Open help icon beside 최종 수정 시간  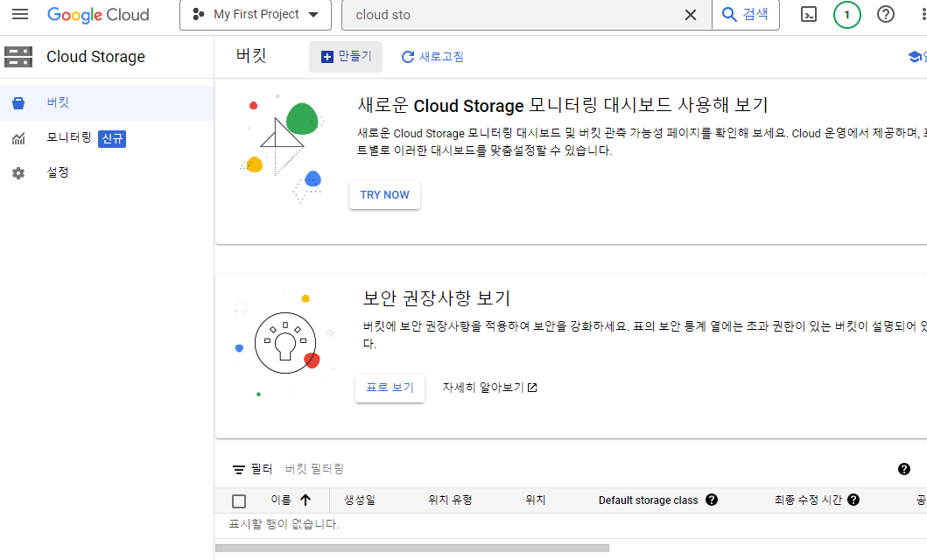pyautogui.click(x=853, y=500)
